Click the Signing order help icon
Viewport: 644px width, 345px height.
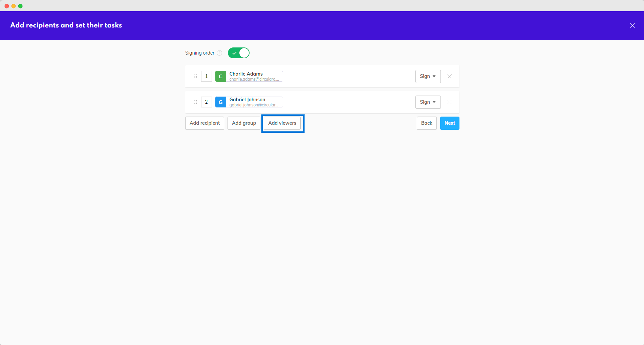(219, 53)
